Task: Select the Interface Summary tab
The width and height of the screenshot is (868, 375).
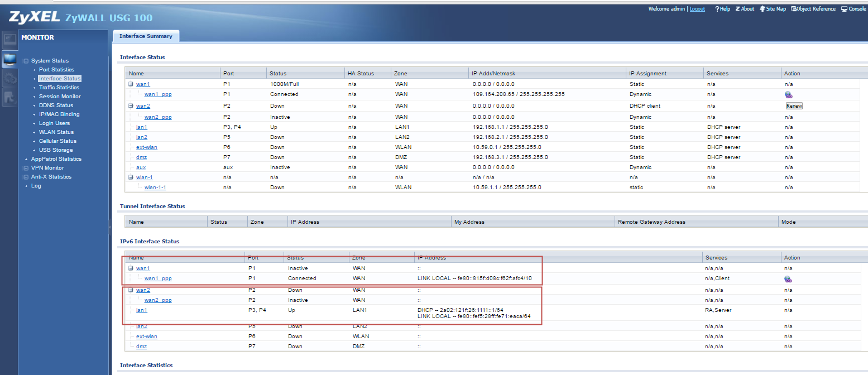Action: [x=146, y=36]
